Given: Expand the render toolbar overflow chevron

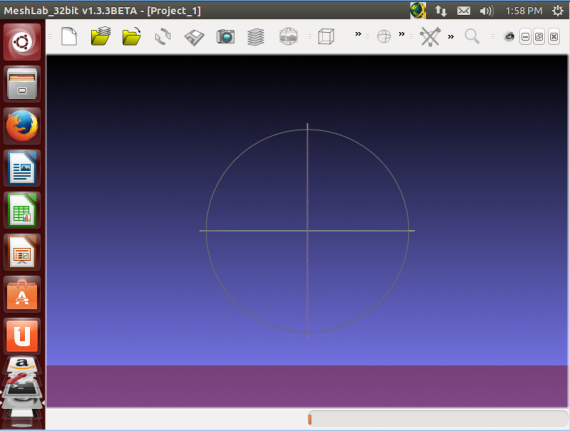Looking at the screenshot, I should click(358, 34).
